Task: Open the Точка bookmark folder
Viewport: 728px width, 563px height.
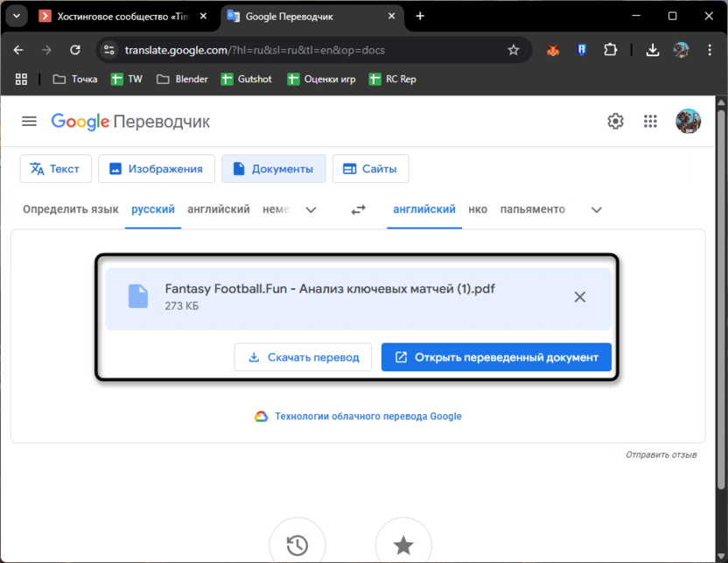Action: pyautogui.click(x=75, y=80)
